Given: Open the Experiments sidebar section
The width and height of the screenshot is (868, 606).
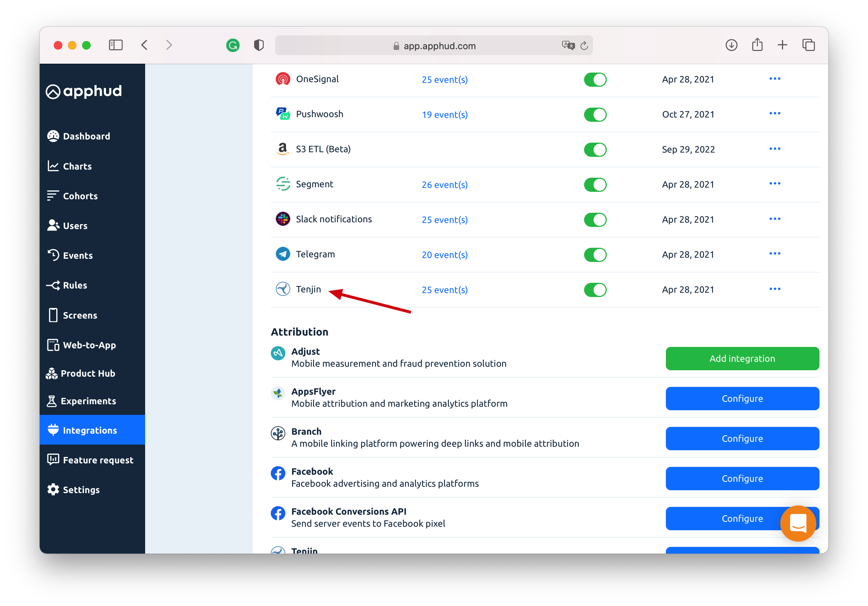Looking at the screenshot, I should [88, 401].
